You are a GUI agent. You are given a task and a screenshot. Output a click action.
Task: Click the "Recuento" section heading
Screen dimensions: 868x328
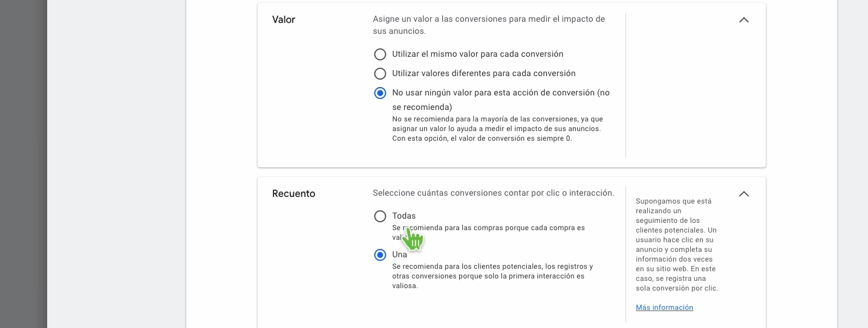coord(293,194)
